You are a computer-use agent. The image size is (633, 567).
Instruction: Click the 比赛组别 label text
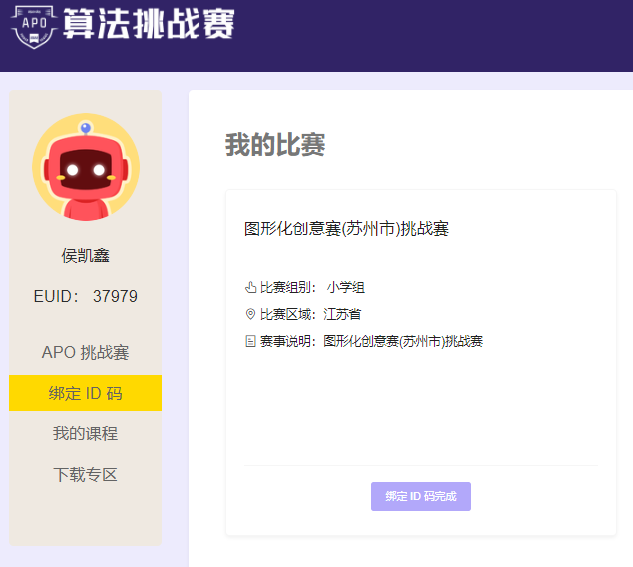click(x=286, y=288)
